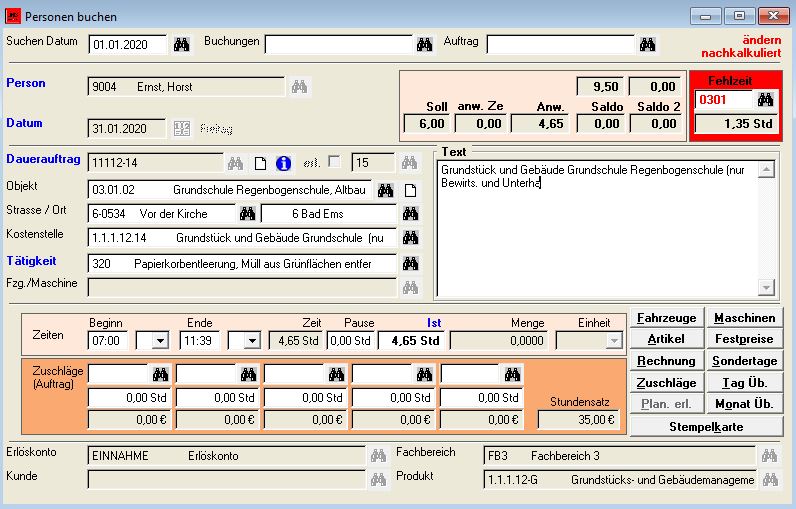796x509 pixels.
Task: Click the binoculars icon beside the Buchungen field
Action: point(425,44)
